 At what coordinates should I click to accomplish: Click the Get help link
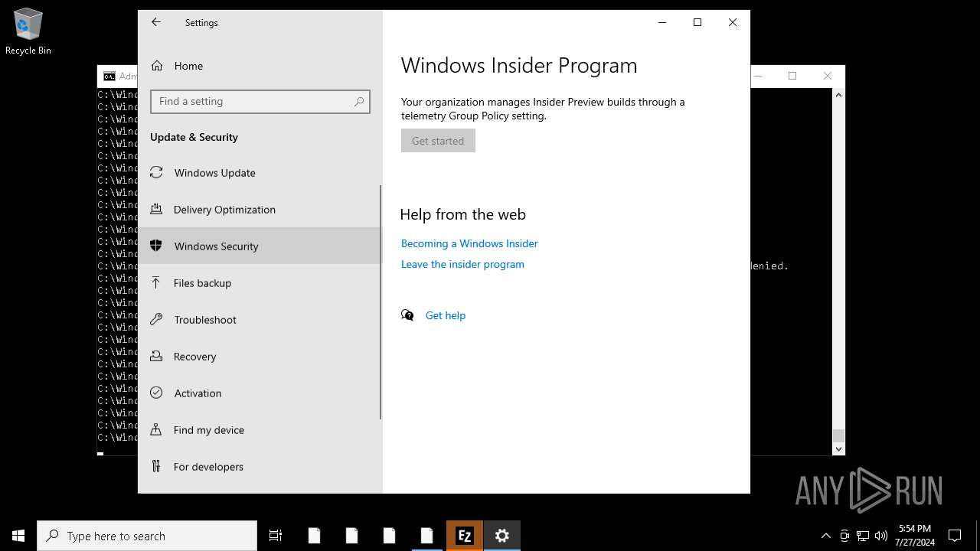446,315
